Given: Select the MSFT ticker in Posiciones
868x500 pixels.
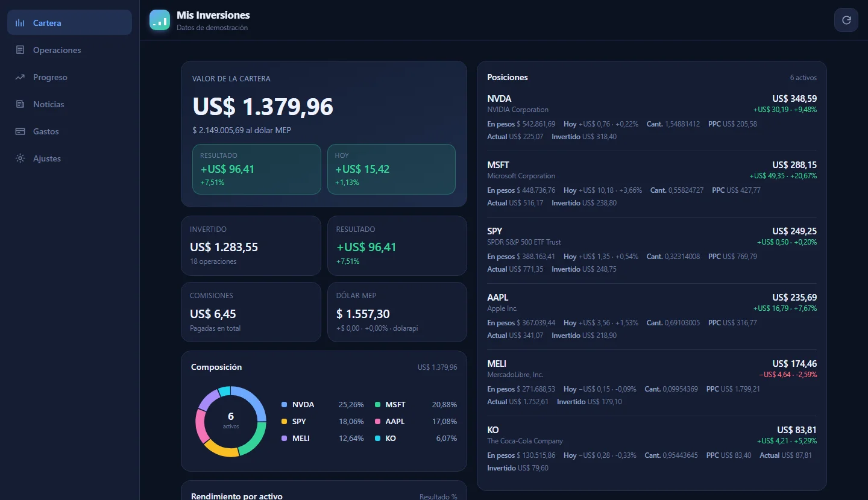Looking at the screenshot, I should (498, 165).
